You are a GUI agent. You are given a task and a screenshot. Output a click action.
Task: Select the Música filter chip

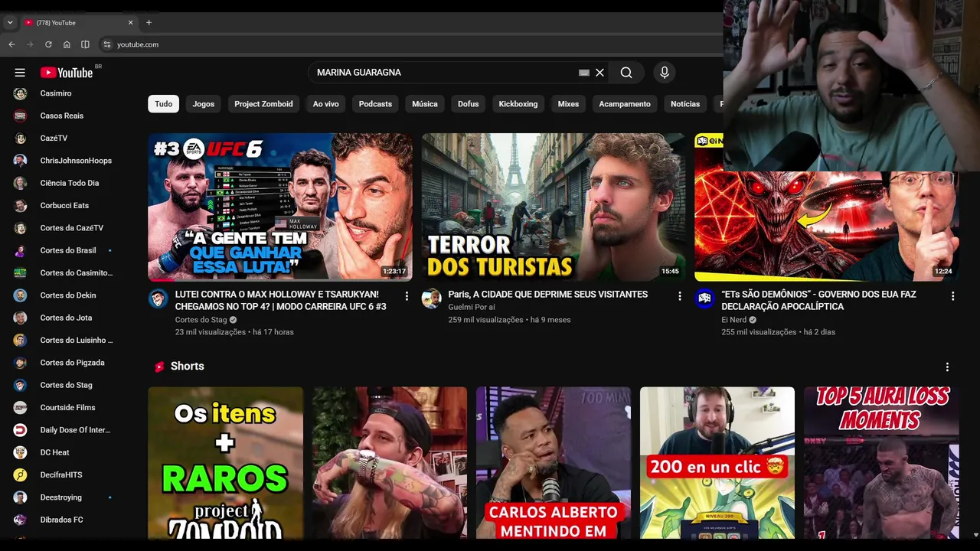tap(425, 104)
